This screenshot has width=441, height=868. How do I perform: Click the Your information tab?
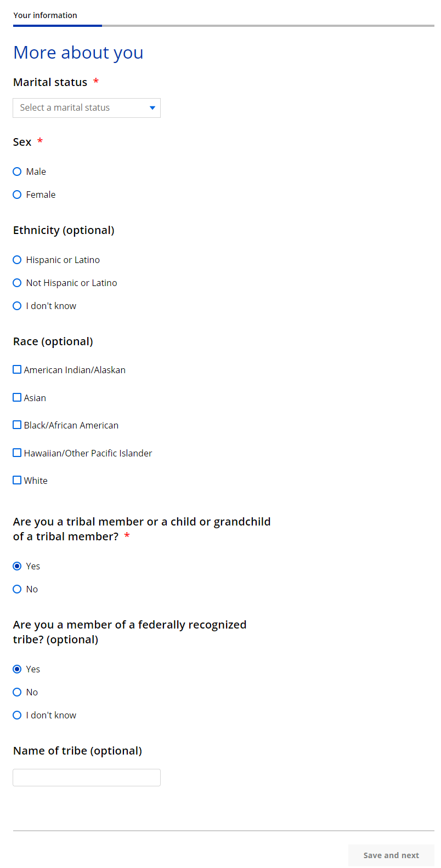coord(46,15)
